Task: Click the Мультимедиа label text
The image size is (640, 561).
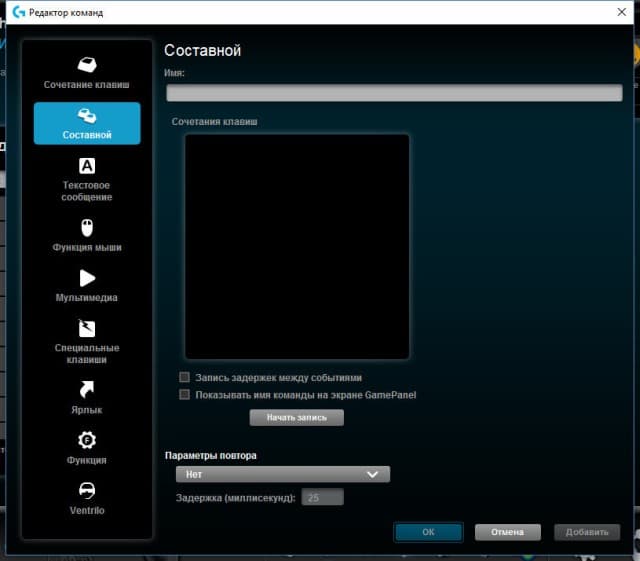Action: 87,298
